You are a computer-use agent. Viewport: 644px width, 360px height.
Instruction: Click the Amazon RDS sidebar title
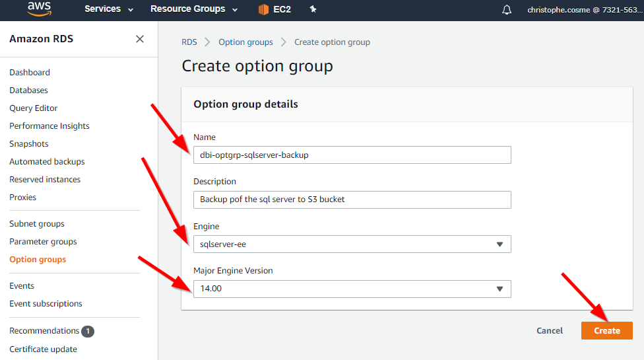click(x=41, y=39)
